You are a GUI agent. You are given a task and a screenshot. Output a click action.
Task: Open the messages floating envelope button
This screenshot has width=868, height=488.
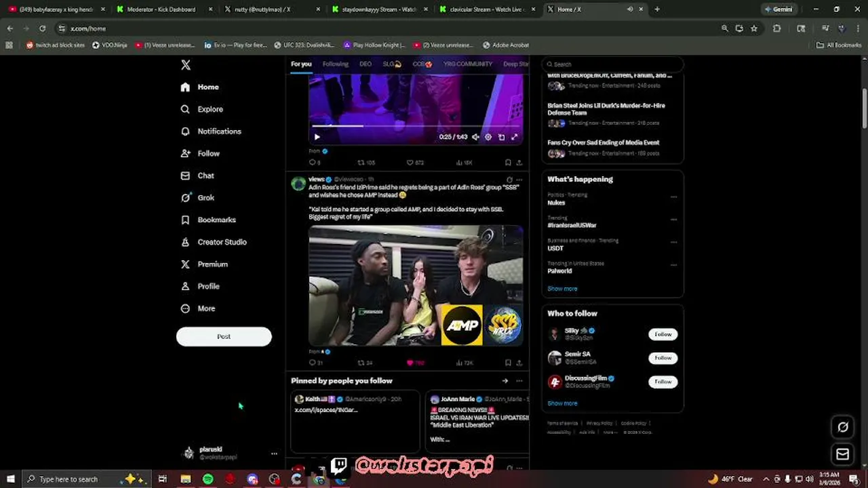(x=843, y=454)
